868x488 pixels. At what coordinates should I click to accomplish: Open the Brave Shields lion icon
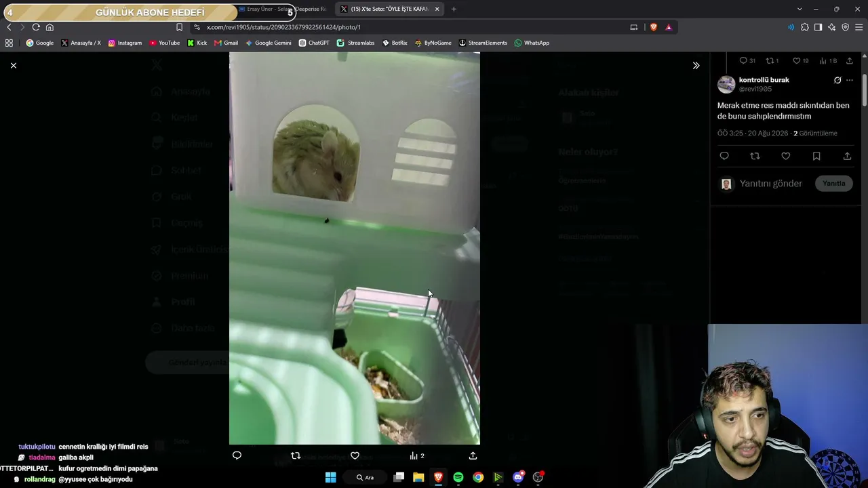point(654,27)
